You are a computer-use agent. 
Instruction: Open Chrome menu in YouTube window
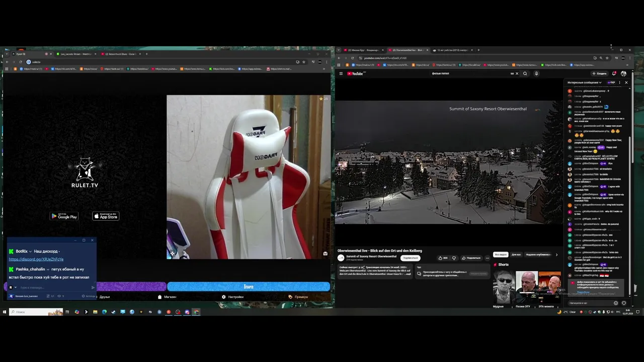pyautogui.click(x=630, y=58)
